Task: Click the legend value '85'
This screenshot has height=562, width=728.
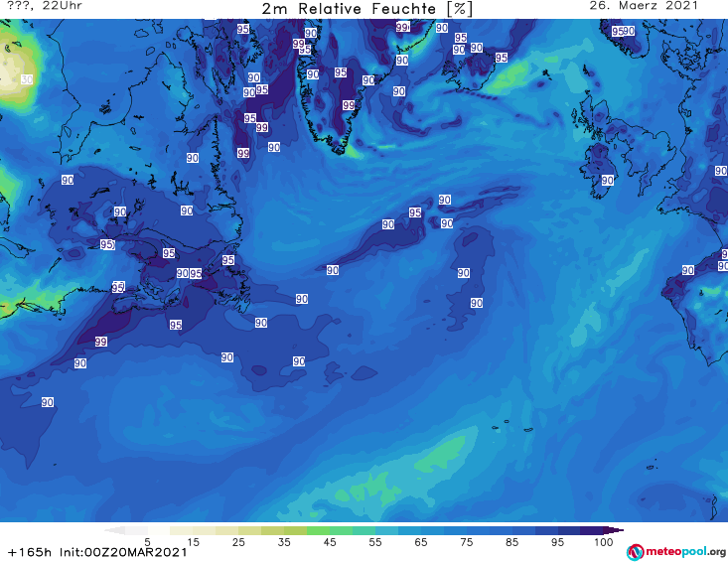Action: click(x=512, y=542)
